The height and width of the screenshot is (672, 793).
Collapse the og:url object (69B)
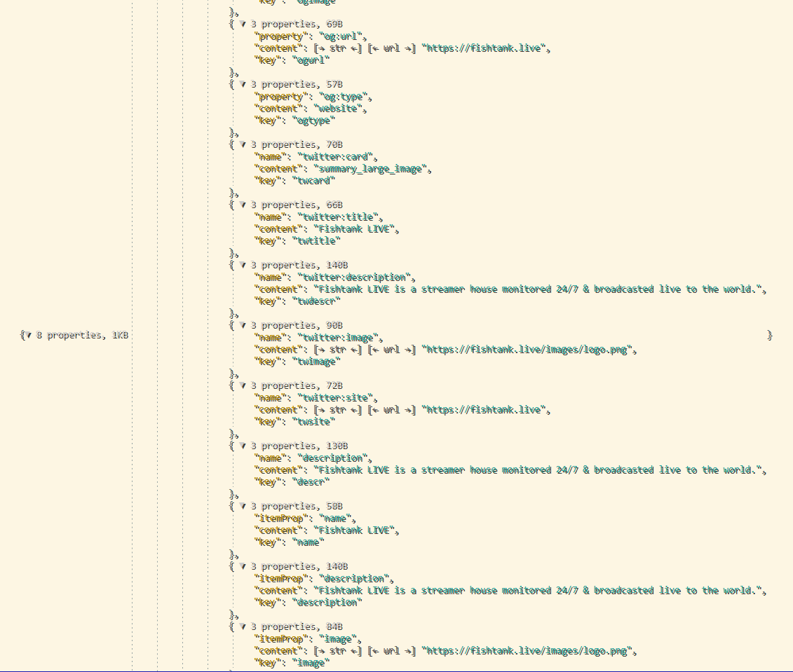[243, 25]
